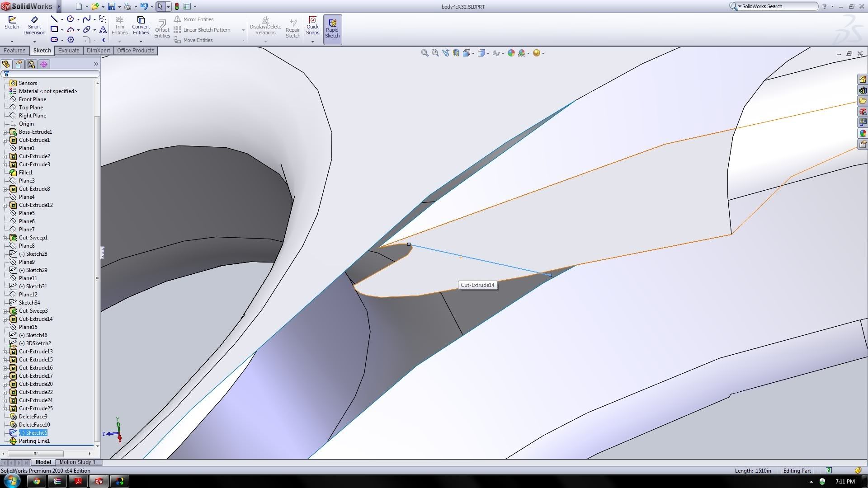Viewport: 868px width, 488px height.
Task: Switch to the Evaluate tab
Action: (x=69, y=51)
